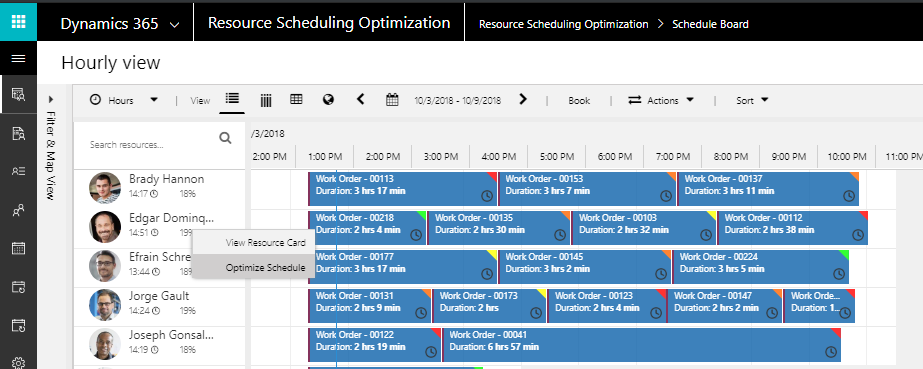Expand the Sort dropdown
The width and height of the screenshot is (923, 369).
click(x=752, y=100)
